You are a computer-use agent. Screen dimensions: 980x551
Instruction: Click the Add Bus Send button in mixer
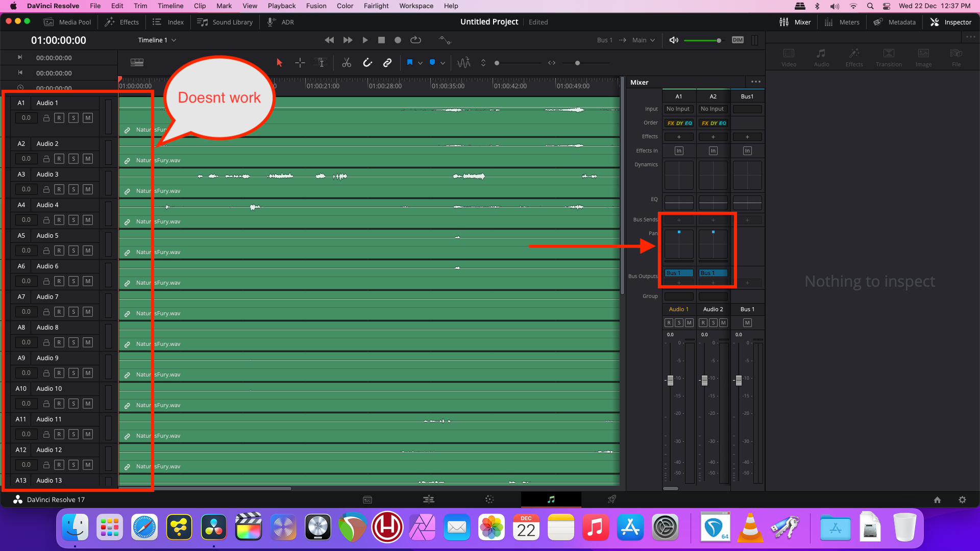pyautogui.click(x=678, y=219)
